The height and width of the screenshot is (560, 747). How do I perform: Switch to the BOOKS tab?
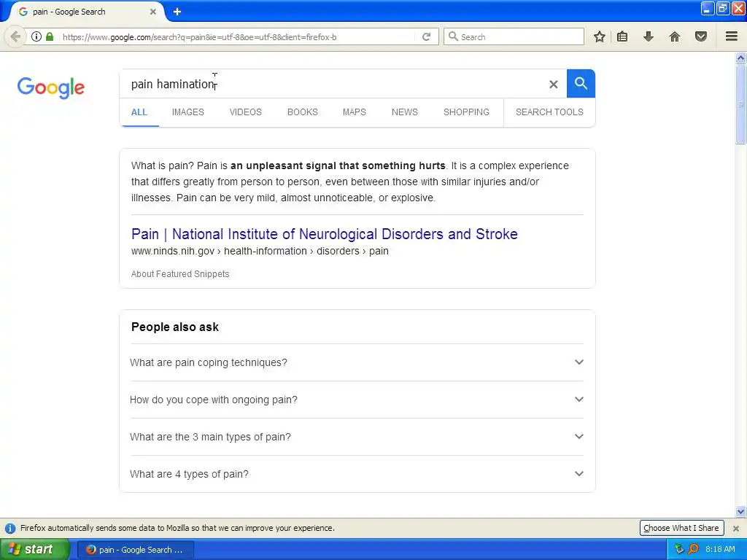coord(303,112)
